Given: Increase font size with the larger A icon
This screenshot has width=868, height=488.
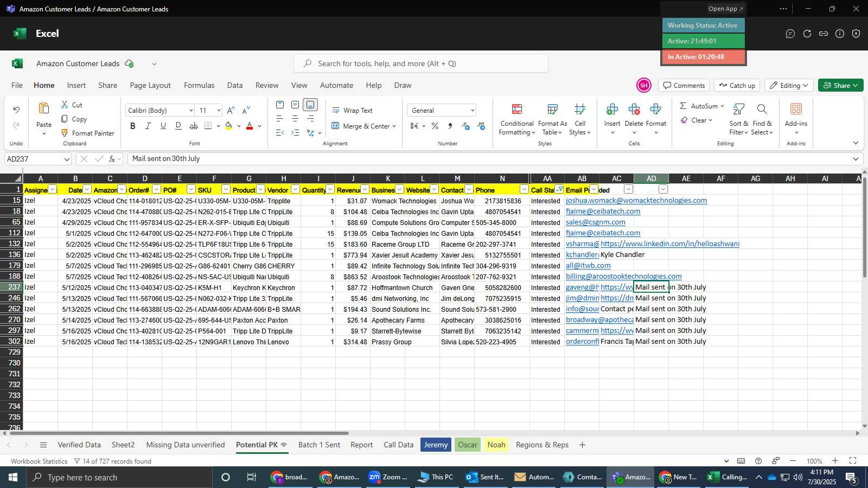Looking at the screenshot, I should click(231, 110).
